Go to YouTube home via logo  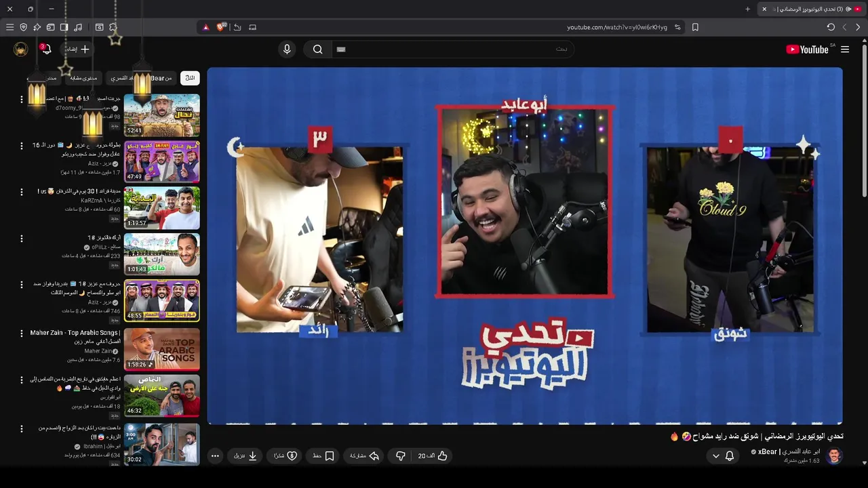[x=807, y=49]
